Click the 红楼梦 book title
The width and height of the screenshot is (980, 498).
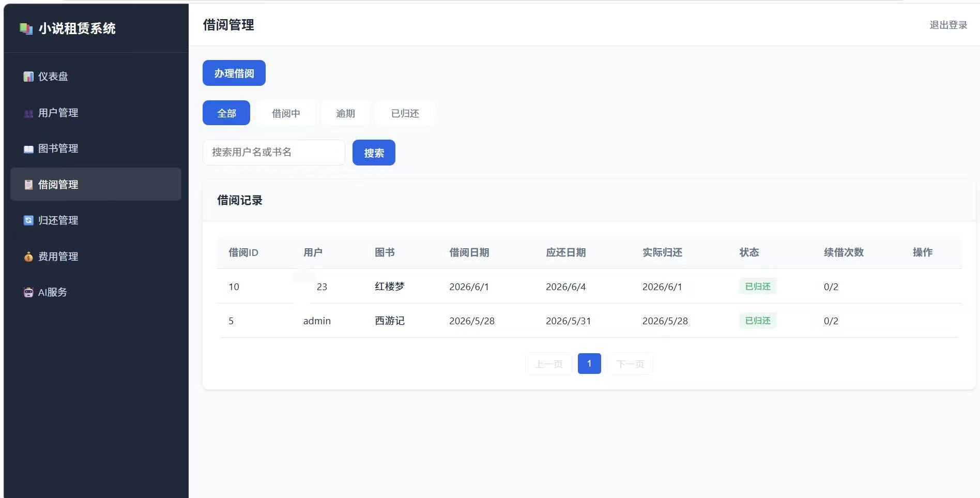[390, 286]
